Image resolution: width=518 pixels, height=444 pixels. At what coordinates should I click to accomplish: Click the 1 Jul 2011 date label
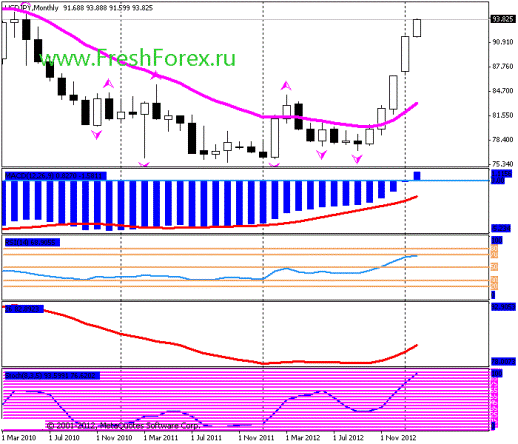click(x=207, y=437)
